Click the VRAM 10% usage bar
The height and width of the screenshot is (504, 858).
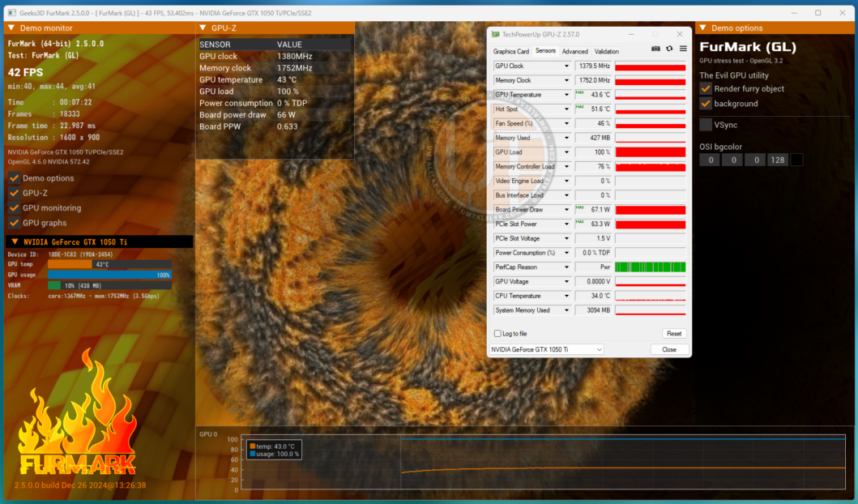click(109, 285)
